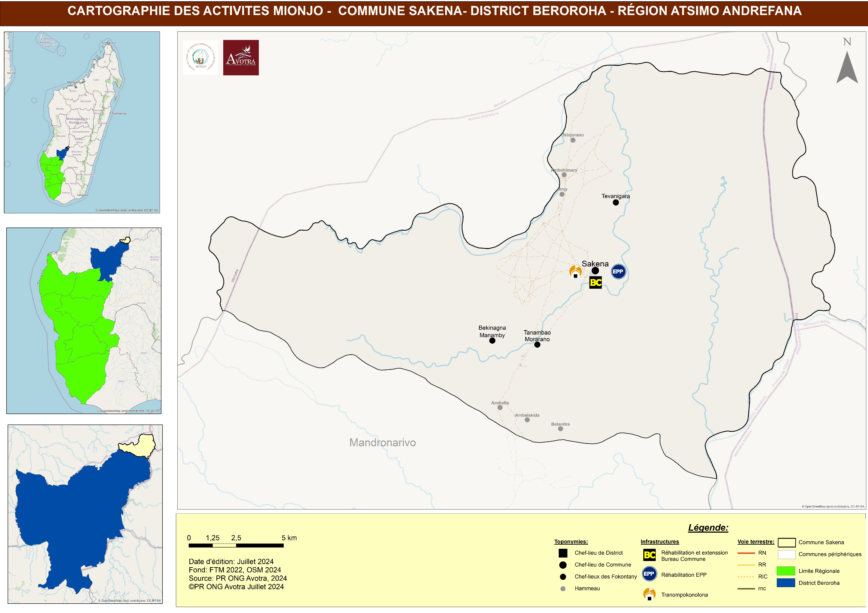The image size is (868, 613).
Task: Click the Avotra logo
Action: click(241, 57)
